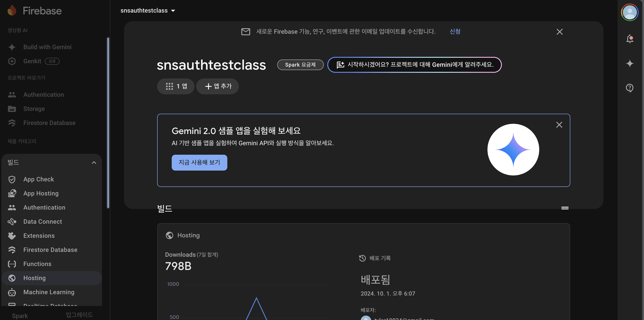644x320 pixels.
Task: Click the 798B downloads value
Action: pyautogui.click(x=178, y=266)
